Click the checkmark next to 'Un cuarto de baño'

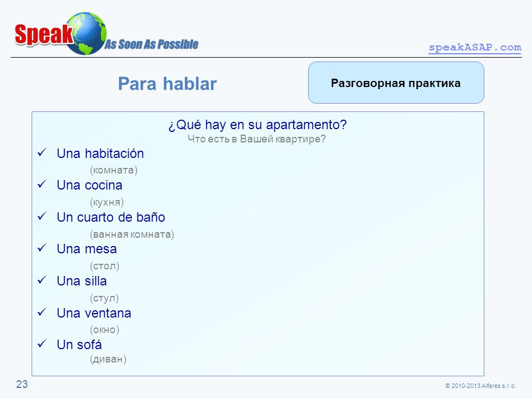pyautogui.click(x=42, y=216)
